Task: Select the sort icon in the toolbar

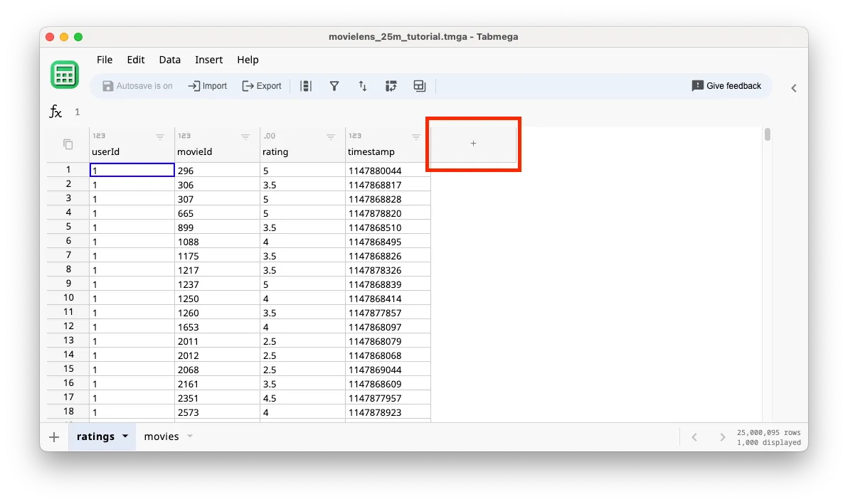Action: pyautogui.click(x=362, y=85)
